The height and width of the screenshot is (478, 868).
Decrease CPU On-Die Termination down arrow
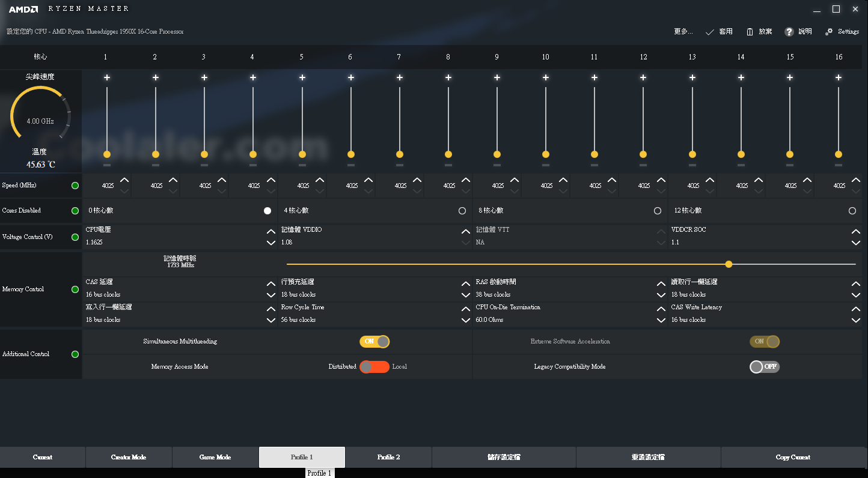coord(661,320)
